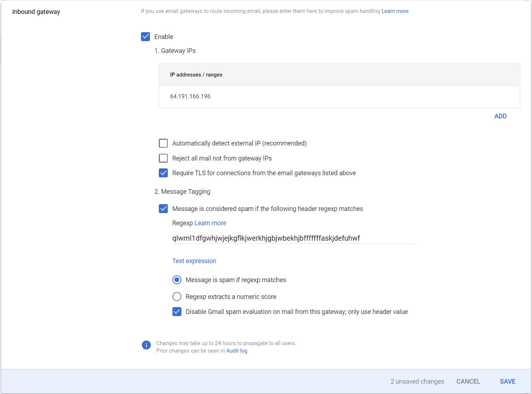Click the Test expression link
The image size is (532, 394).
click(194, 261)
